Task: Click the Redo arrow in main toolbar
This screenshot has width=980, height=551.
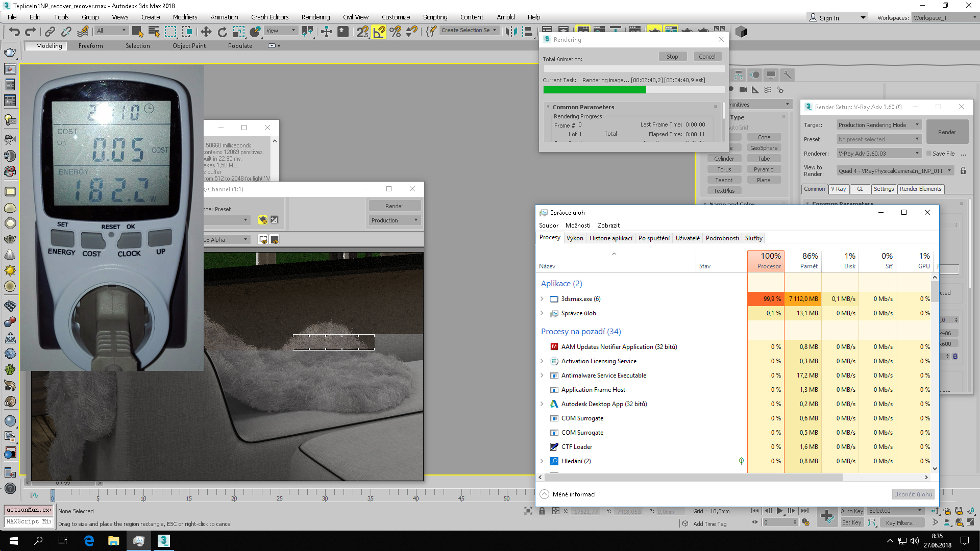Action: 31,32
